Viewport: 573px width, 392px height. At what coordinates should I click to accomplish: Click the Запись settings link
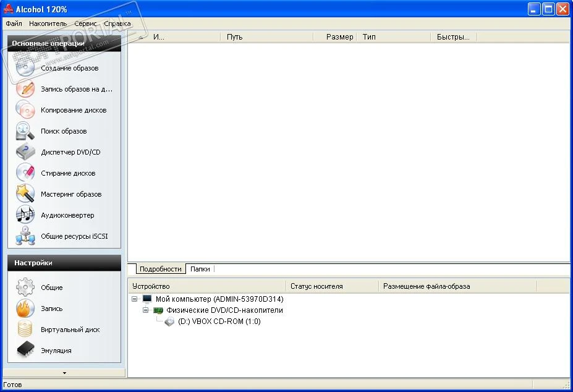[51, 309]
